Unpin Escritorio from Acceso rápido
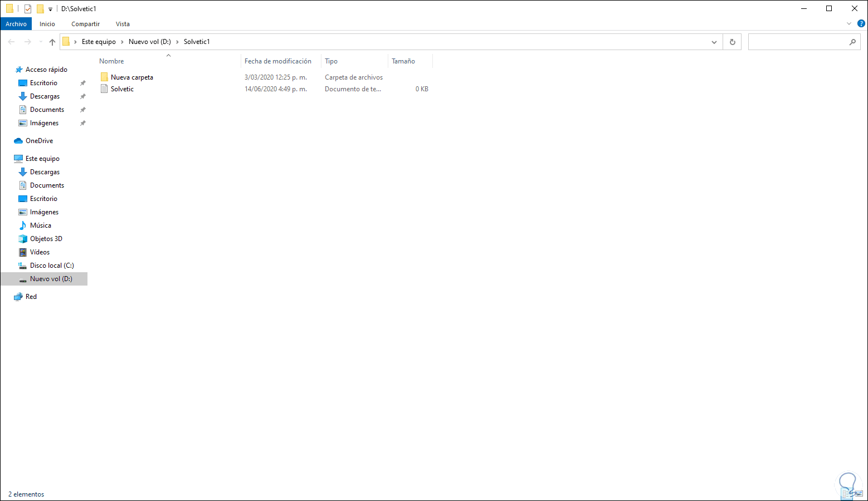Viewport: 868px width, 501px height. tap(82, 82)
